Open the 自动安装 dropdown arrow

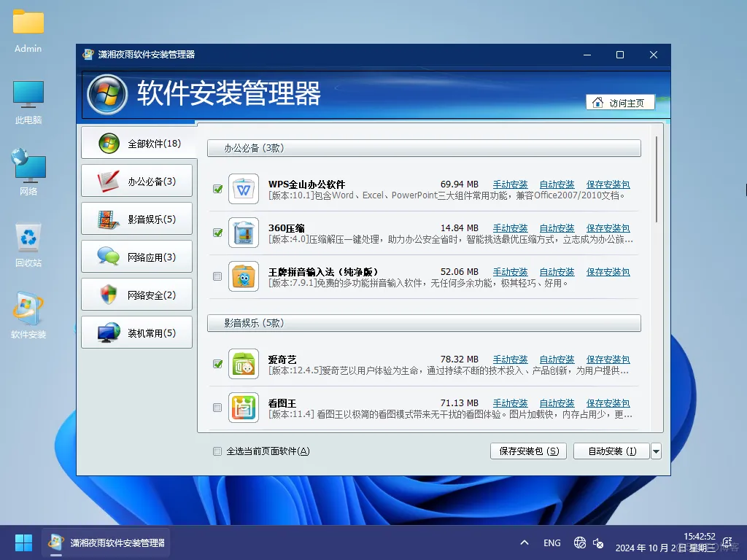coord(656,451)
